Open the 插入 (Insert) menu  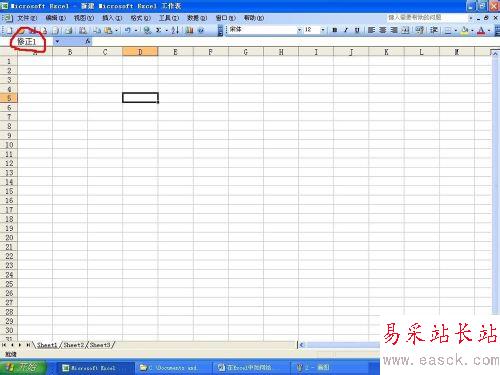112,18
